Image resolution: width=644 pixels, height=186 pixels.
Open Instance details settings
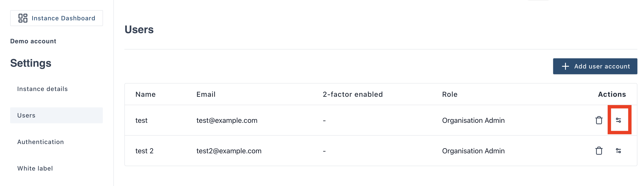[42, 89]
